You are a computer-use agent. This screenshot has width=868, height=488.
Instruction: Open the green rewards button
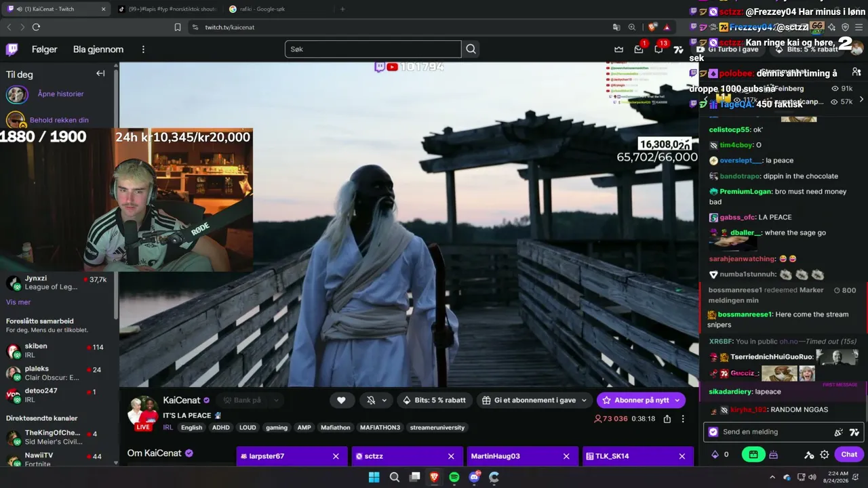pos(753,455)
